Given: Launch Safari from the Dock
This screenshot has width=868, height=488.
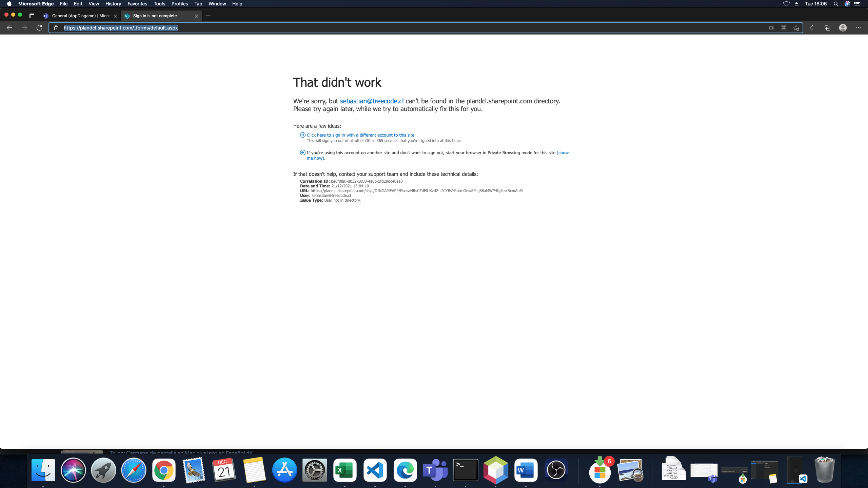Looking at the screenshot, I should (x=134, y=470).
